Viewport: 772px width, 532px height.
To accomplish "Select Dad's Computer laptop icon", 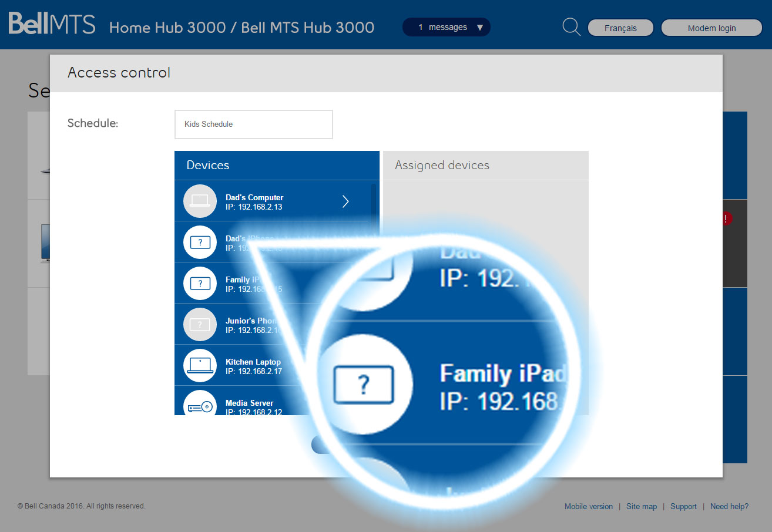I will pos(200,201).
